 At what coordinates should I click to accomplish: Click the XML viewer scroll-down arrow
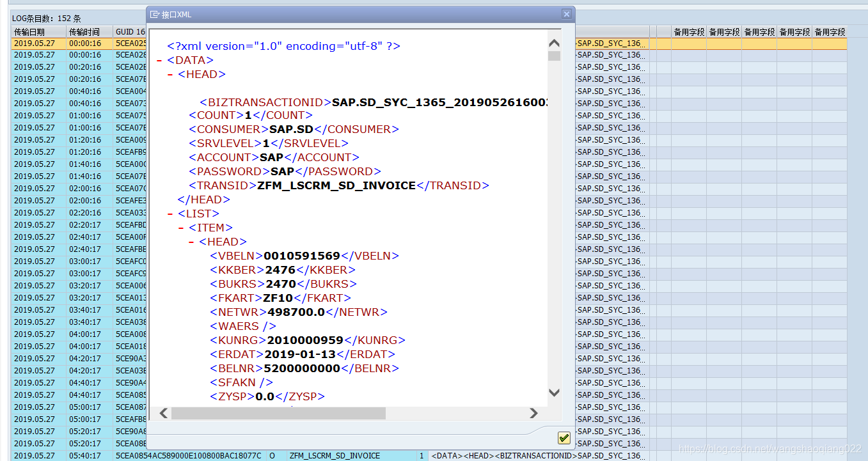point(554,393)
